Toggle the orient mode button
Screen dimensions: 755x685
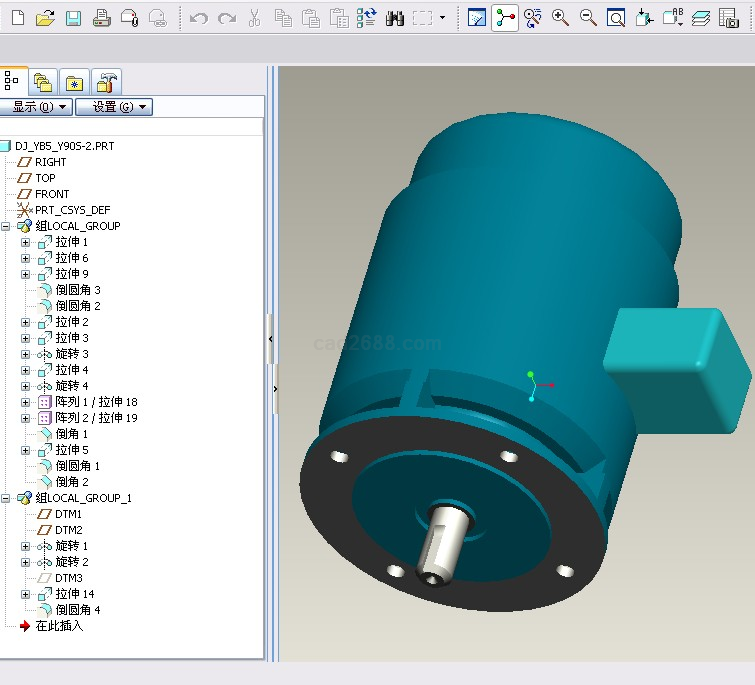coord(532,18)
